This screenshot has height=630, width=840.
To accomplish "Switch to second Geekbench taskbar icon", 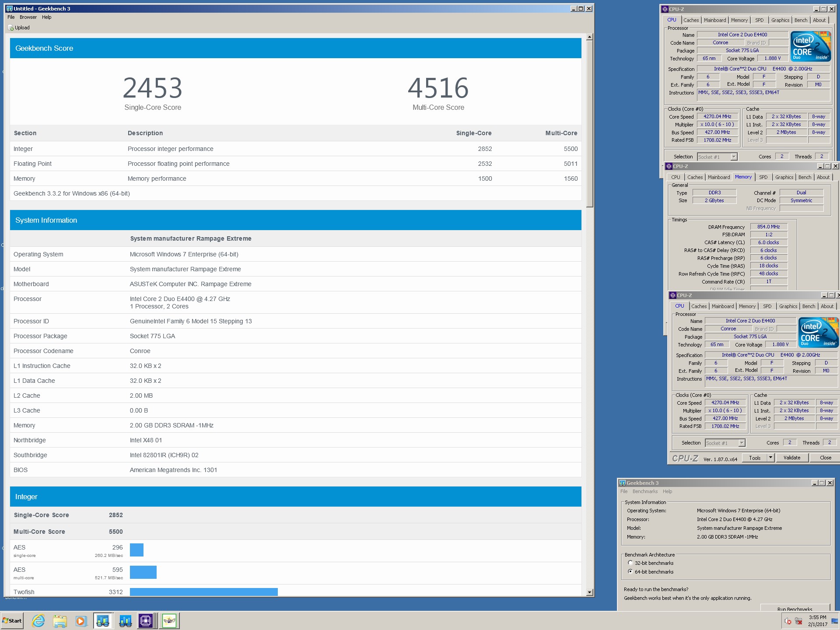I will coord(125,621).
